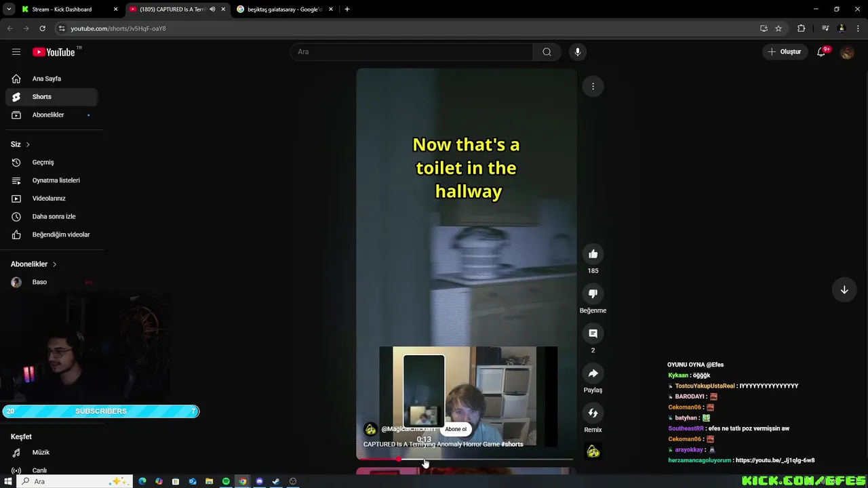Click the #shorts hashtag in title
This screenshot has width=868, height=488.
tap(512, 445)
